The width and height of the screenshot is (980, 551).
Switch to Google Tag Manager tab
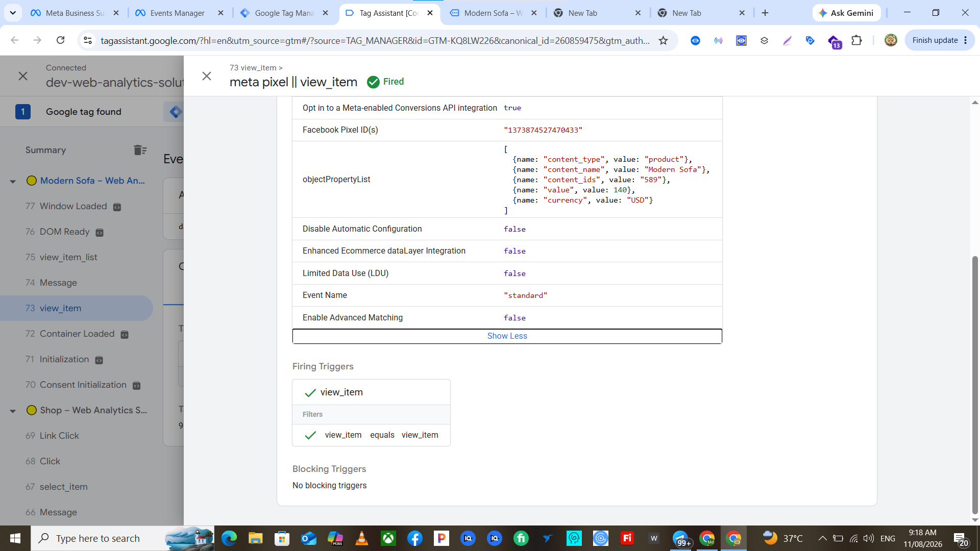coord(284,13)
